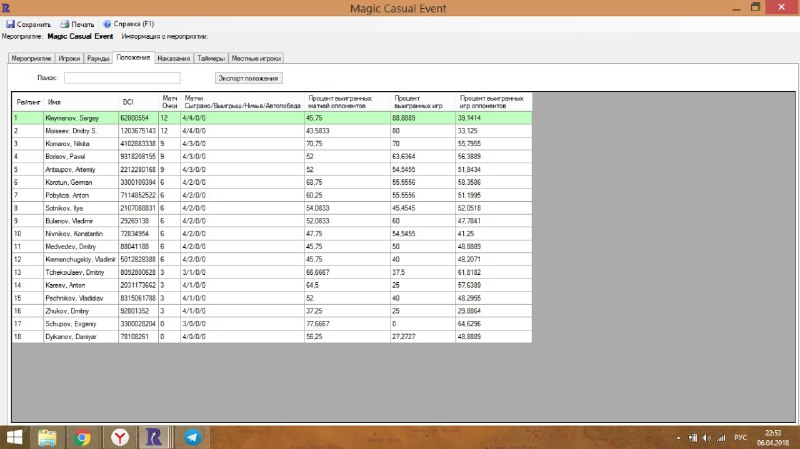
Task: Switch to the Мероприятие tab
Action: 31,58
